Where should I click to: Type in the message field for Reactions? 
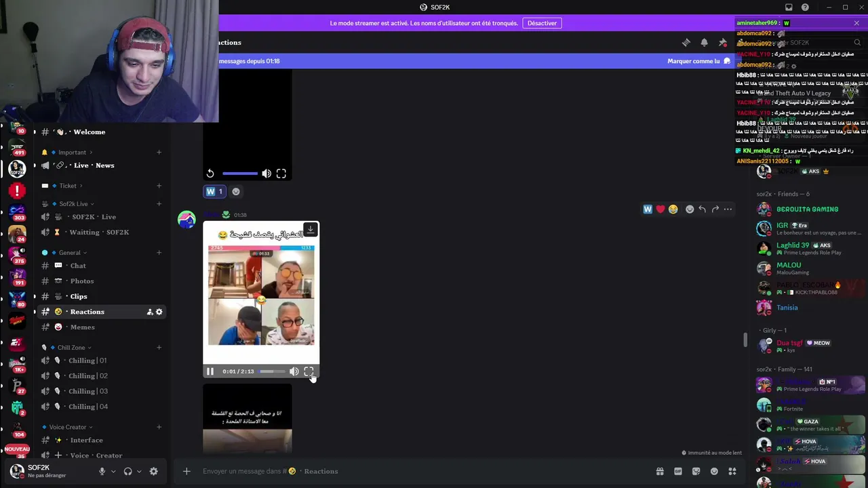[420, 471]
